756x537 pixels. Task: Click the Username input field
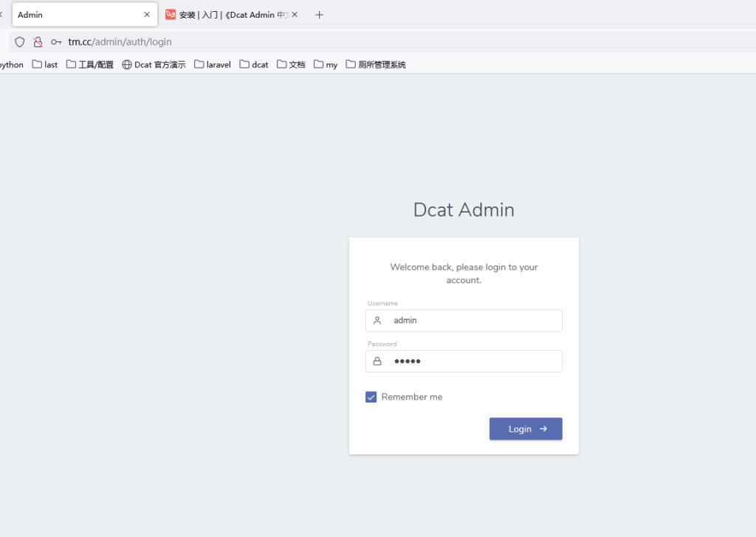pyautogui.click(x=464, y=320)
